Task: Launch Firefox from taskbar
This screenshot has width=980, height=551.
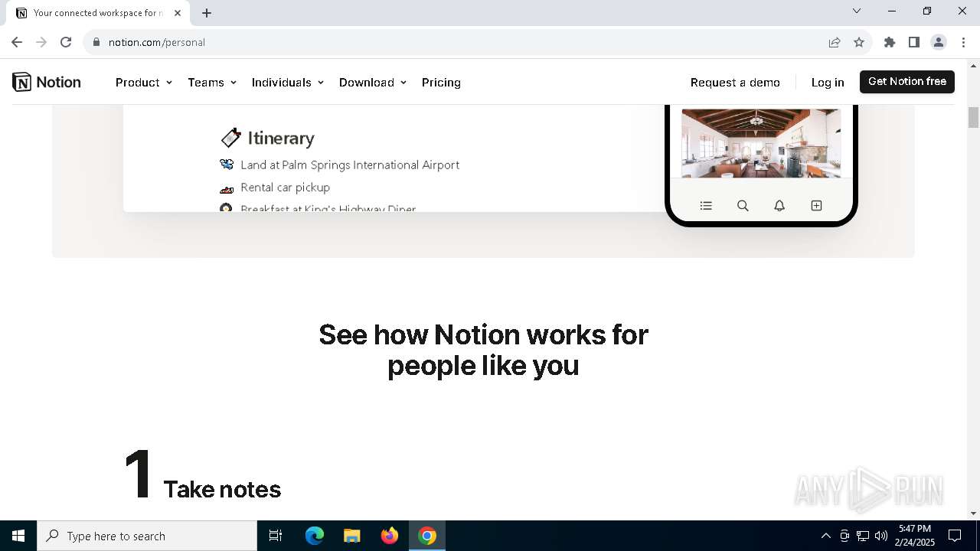Action: tap(390, 536)
